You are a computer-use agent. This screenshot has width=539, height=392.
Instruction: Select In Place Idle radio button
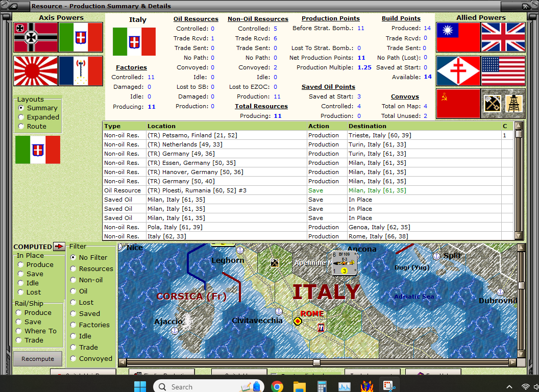(20, 283)
